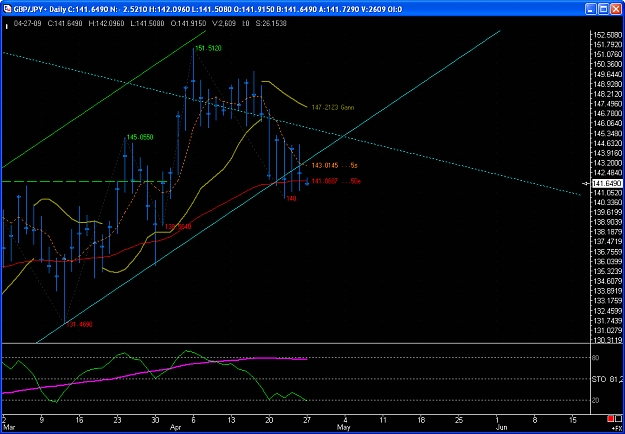Click the V:2,609 volume value in data line
625x434 pixels.
tap(226, 24)
